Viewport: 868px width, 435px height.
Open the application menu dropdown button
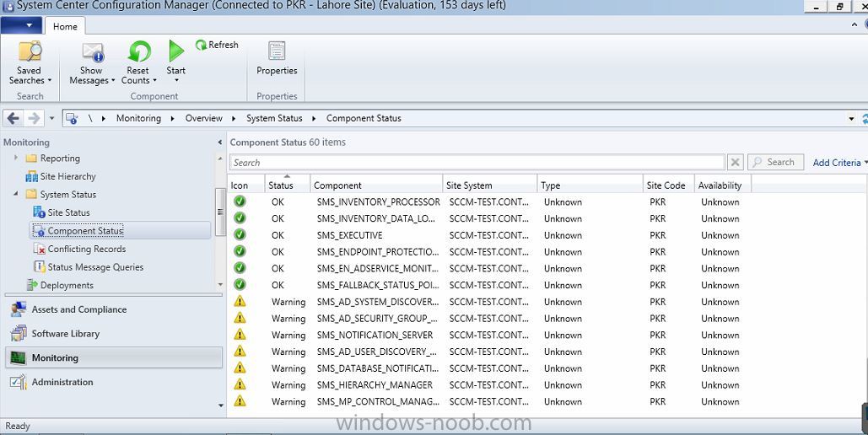point(21,25)
